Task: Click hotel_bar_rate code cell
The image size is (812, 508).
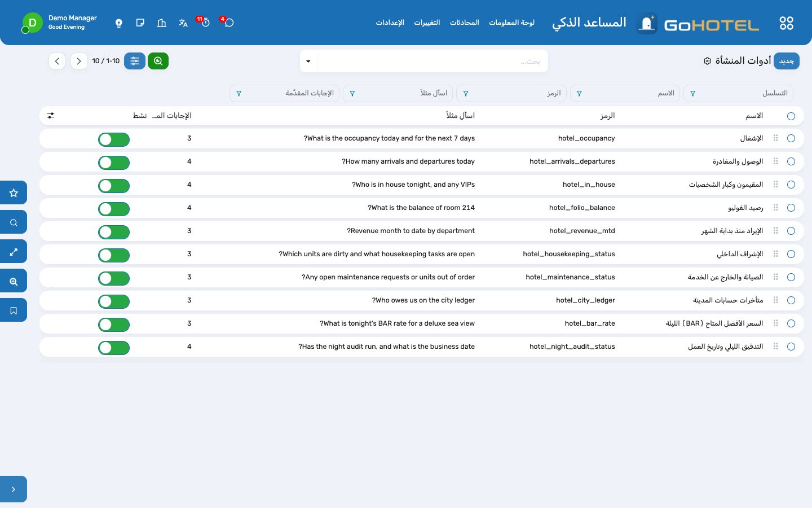Action: 590,323
